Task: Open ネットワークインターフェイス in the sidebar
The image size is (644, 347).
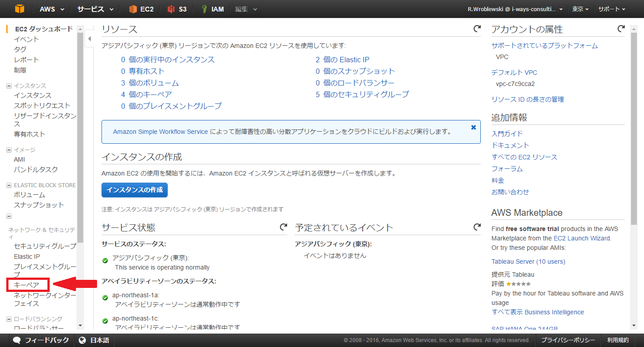Action: click(45, 300)
